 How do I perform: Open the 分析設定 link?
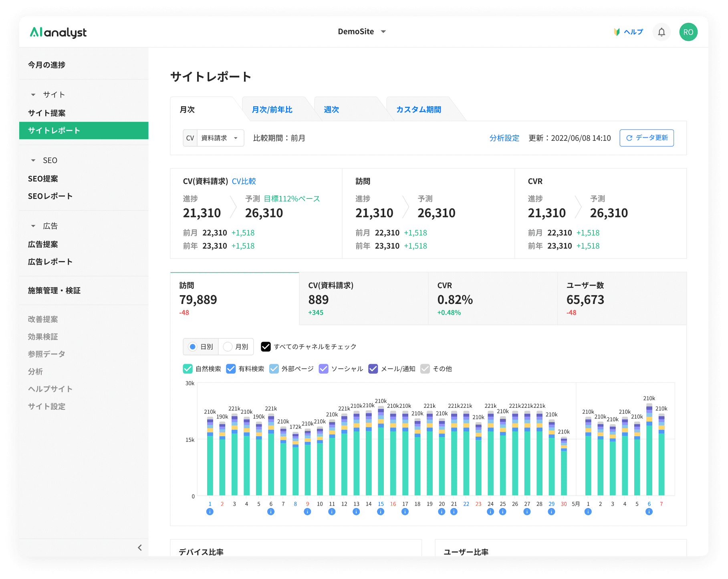[x=504, y=138]
